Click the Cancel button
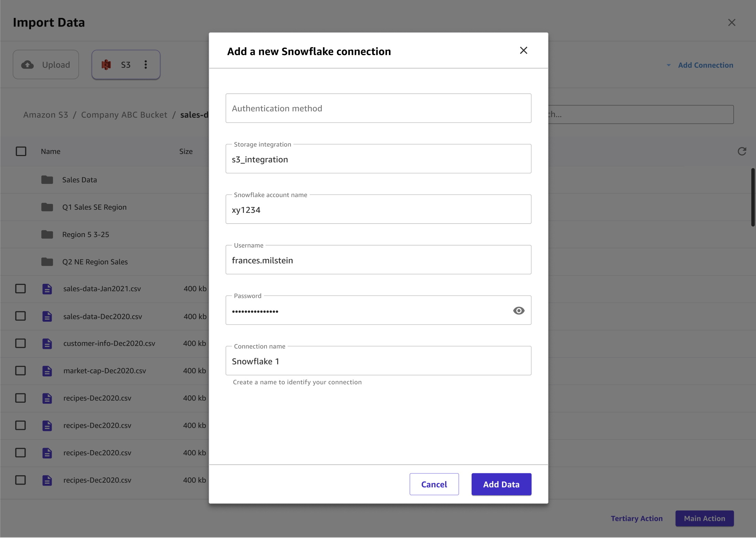The width and height of the screenshot is (756, 538). [434, 484]
